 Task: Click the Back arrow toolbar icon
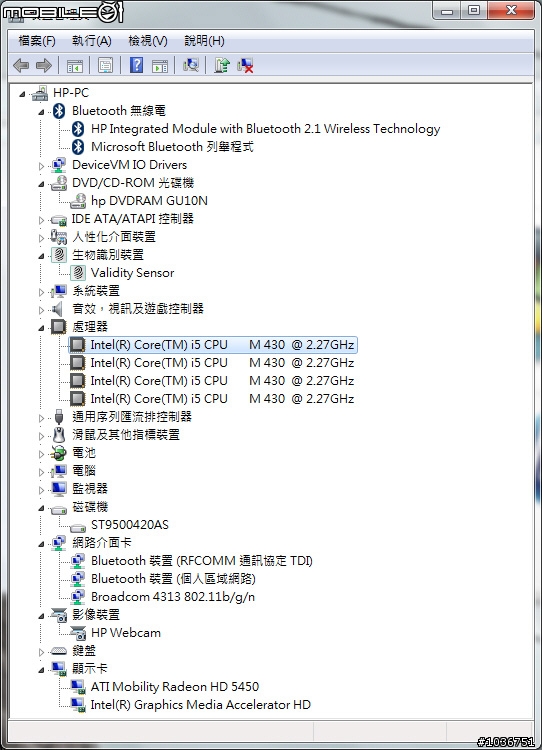pyautogui.click(x=21, y=65)
